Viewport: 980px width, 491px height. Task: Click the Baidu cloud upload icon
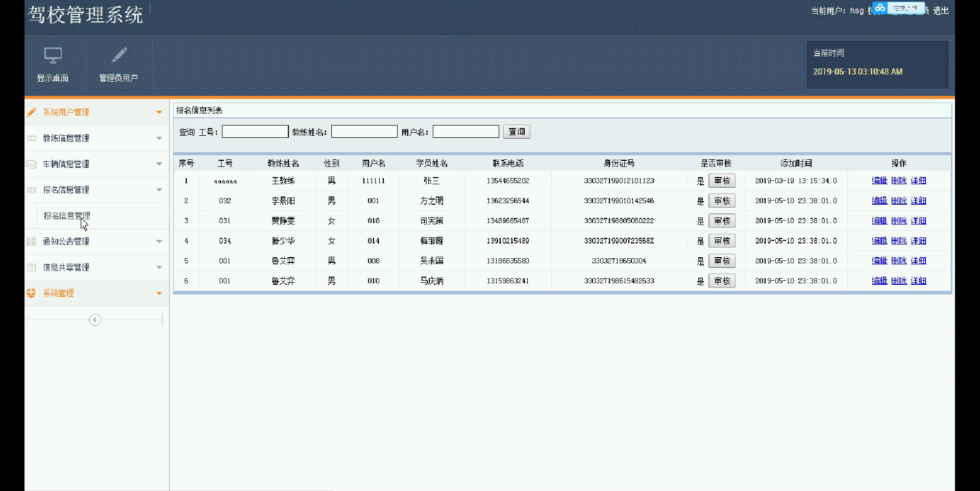coord(880,8)
